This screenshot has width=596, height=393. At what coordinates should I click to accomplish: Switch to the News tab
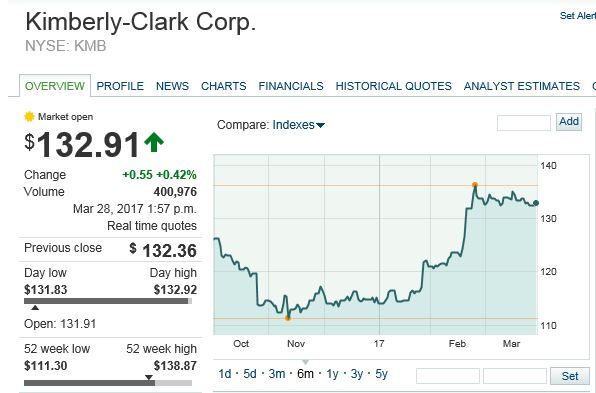[172, 86]
